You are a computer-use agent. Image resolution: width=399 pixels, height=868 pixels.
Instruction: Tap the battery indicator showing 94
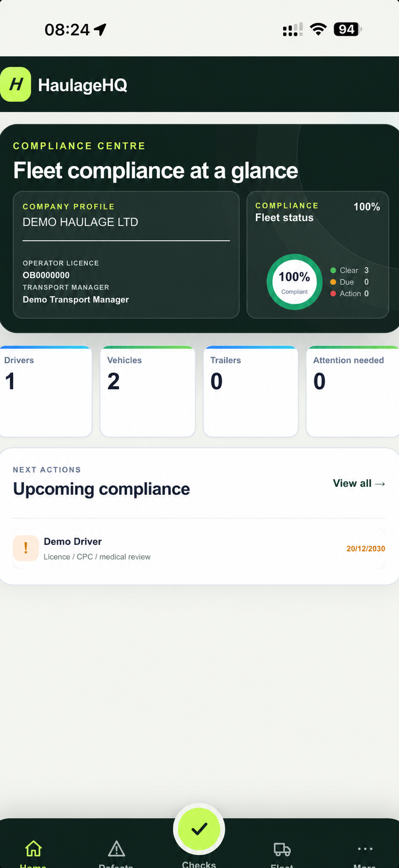(x=347, y=30)
